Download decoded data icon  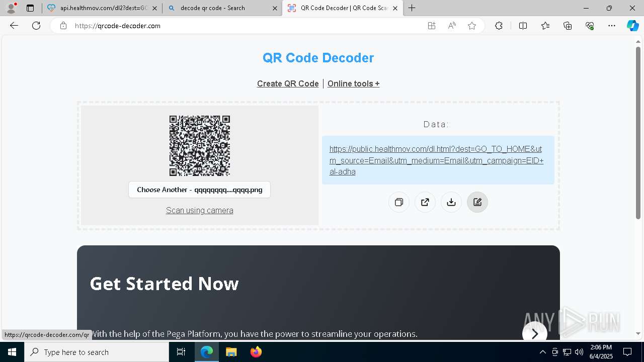tap(451, 202)
